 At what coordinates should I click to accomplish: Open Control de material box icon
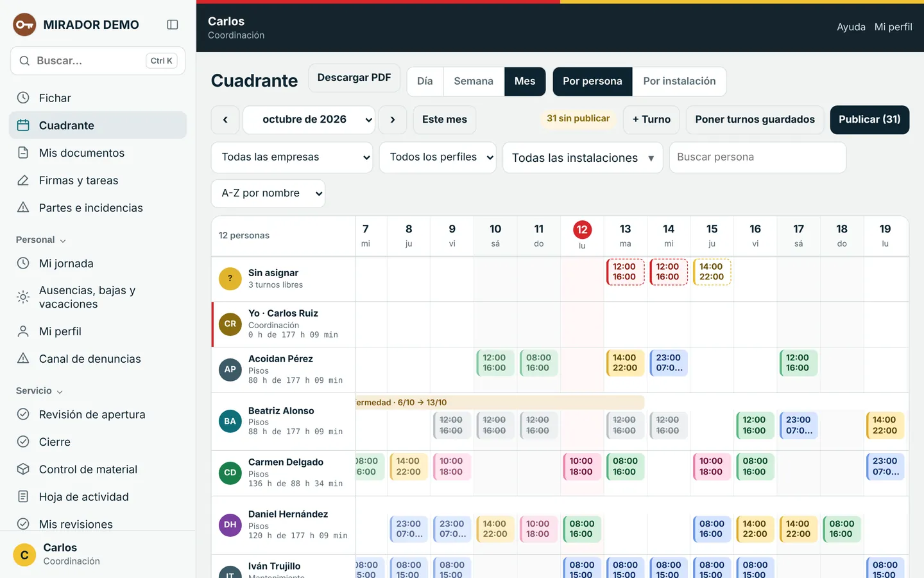23,469
